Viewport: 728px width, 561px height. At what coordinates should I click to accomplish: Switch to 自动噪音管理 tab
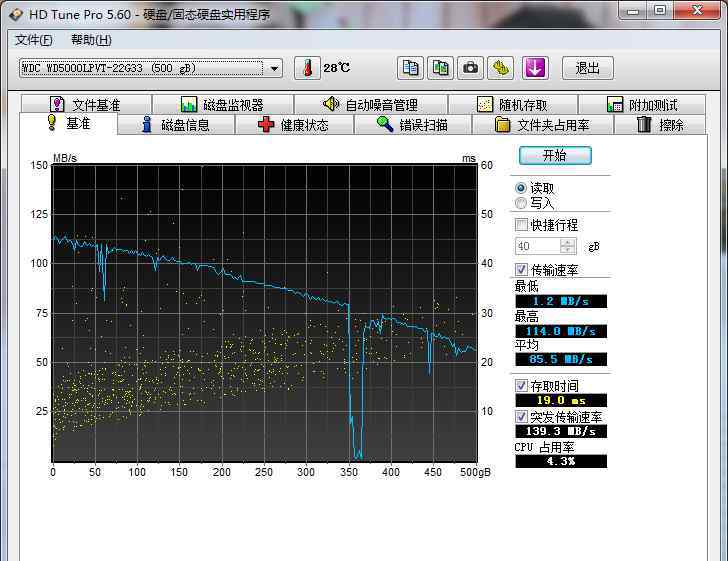coord(370,104)
